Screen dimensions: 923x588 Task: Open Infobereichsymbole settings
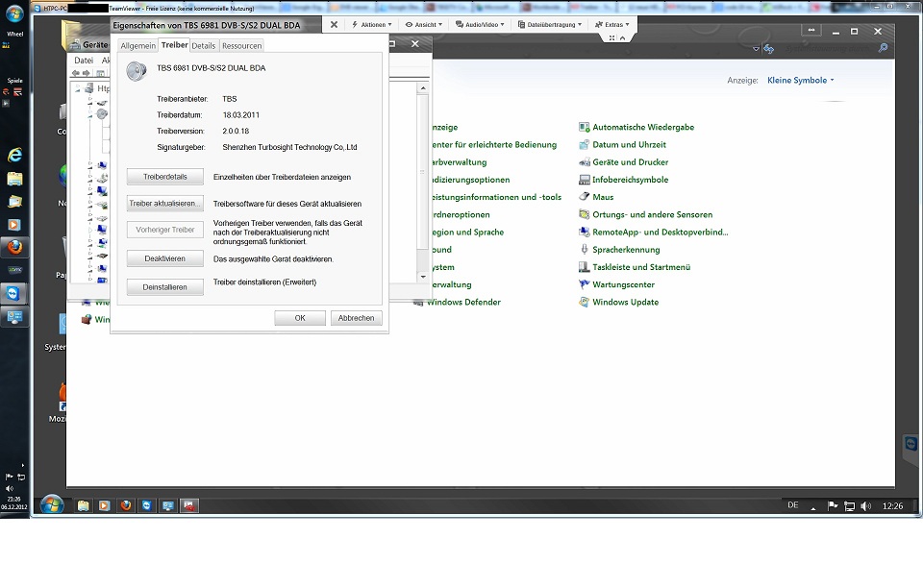pos(631,180)
